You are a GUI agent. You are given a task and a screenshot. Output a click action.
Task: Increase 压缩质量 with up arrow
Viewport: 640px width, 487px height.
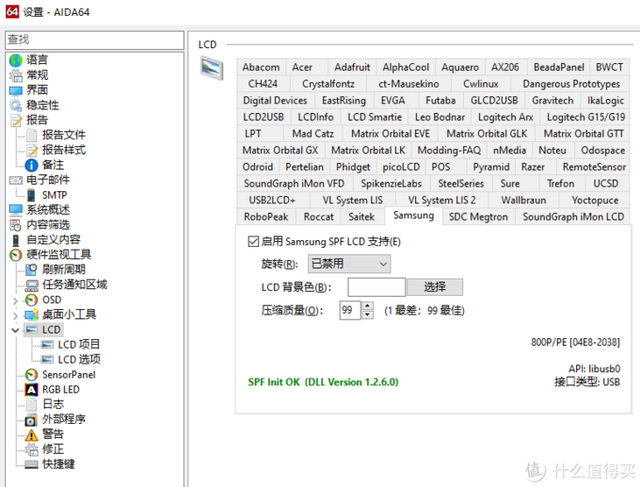(368, 306)
